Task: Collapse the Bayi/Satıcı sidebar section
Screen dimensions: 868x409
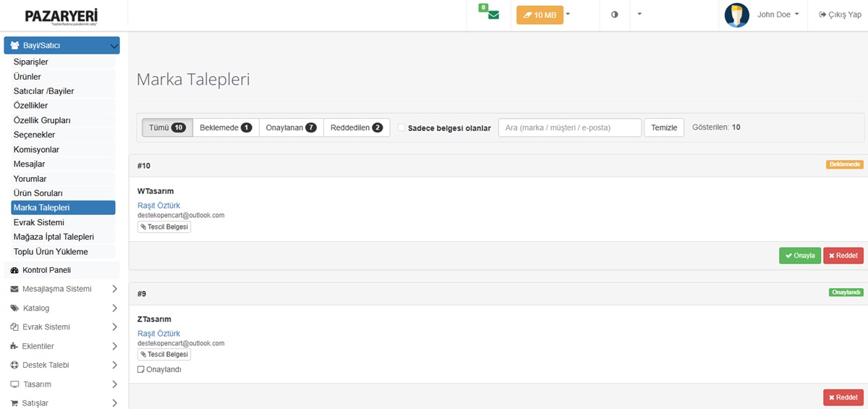Action: [x=114, y=46]
